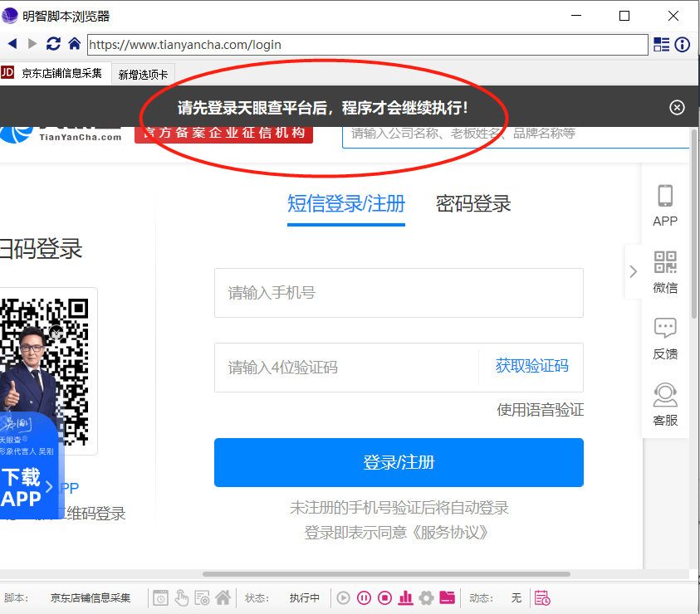This screenshot has height=614, width=700.
Task: Open the info icon beside the address bar
Action: [x=682, y=44]
